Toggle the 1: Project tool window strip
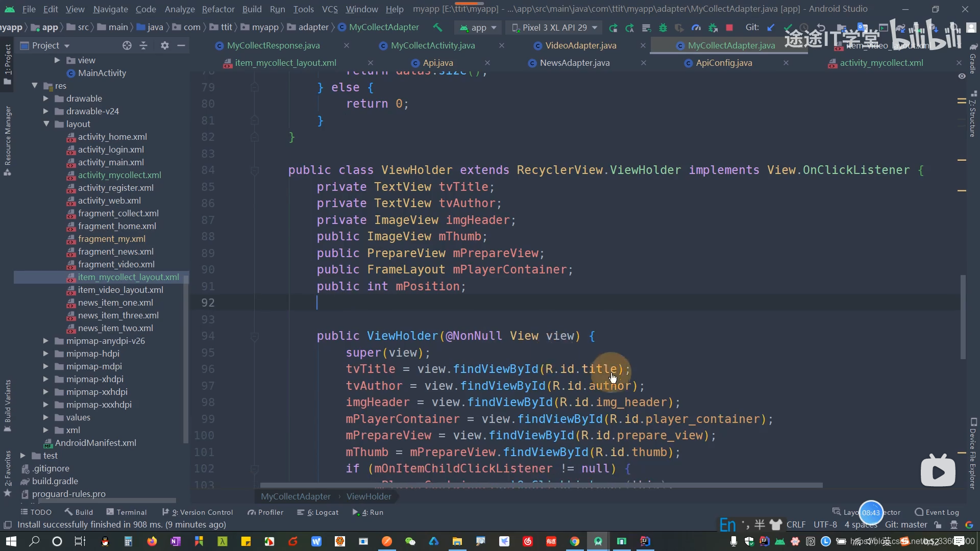 point(7,65)
